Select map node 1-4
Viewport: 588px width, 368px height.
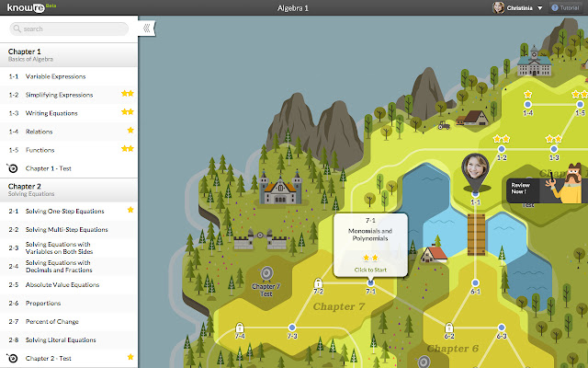tap(527, 104)
